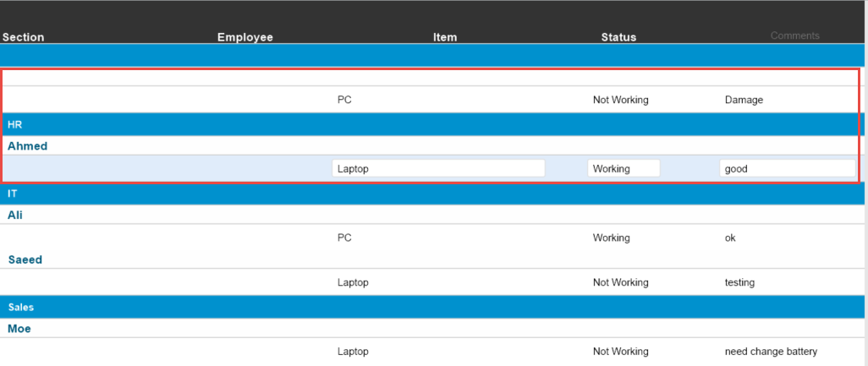This screenshot has height=366, width=868.
Task: Click PC item in Ali's row
Action: coord(344,238)
